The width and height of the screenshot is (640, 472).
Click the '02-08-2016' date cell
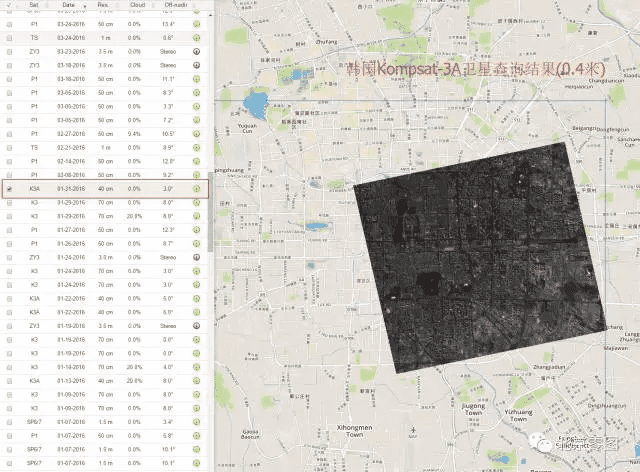point(71,175)
